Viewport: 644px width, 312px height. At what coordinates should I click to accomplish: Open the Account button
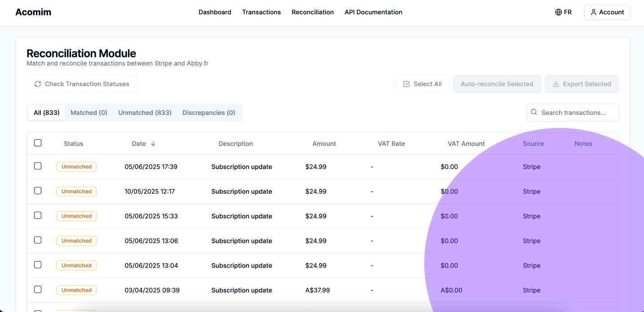tap(607, 12)
